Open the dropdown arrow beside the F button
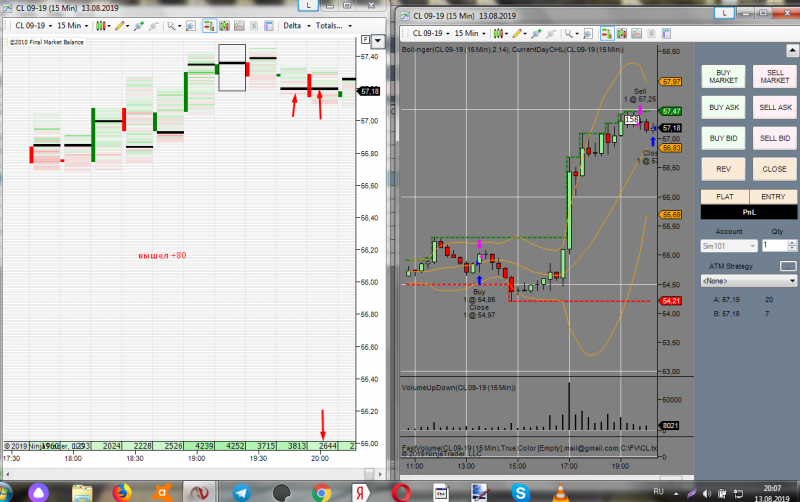 (378, 41)
